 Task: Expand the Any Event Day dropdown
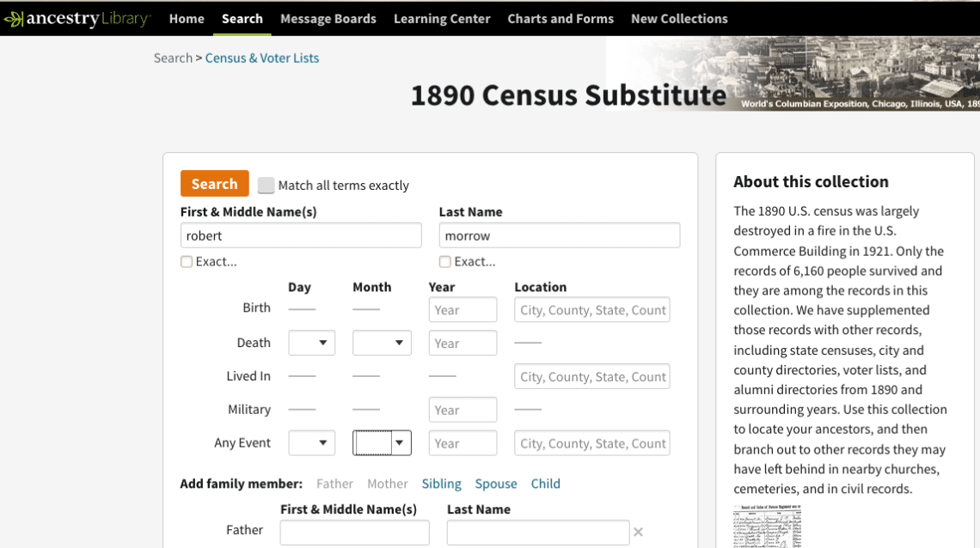(311, 442)
